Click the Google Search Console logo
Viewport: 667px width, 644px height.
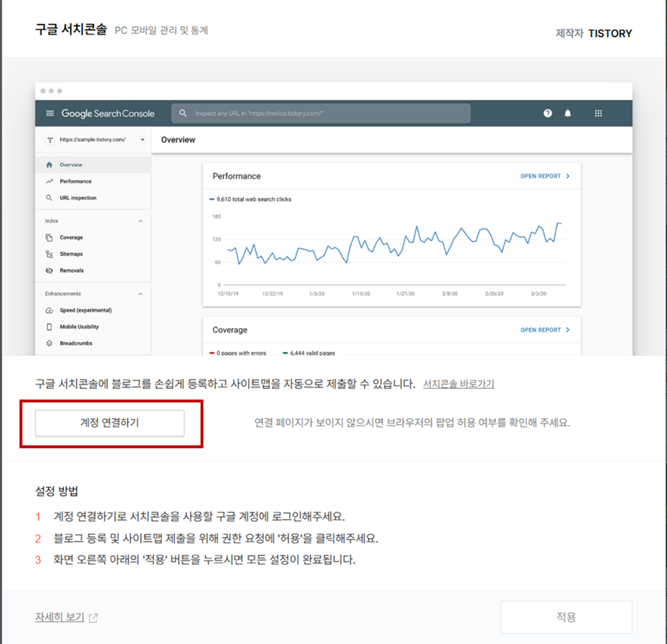[x=108, y=114]
